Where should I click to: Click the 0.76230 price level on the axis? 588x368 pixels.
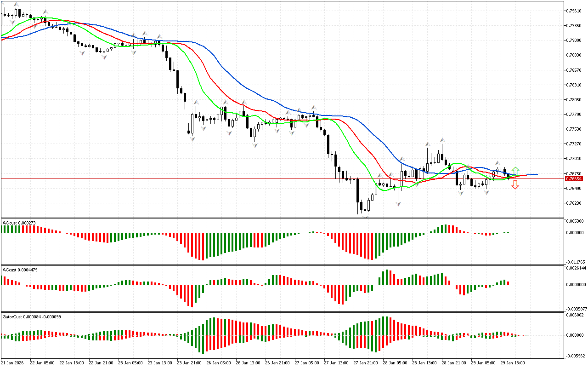click(574, 203)
